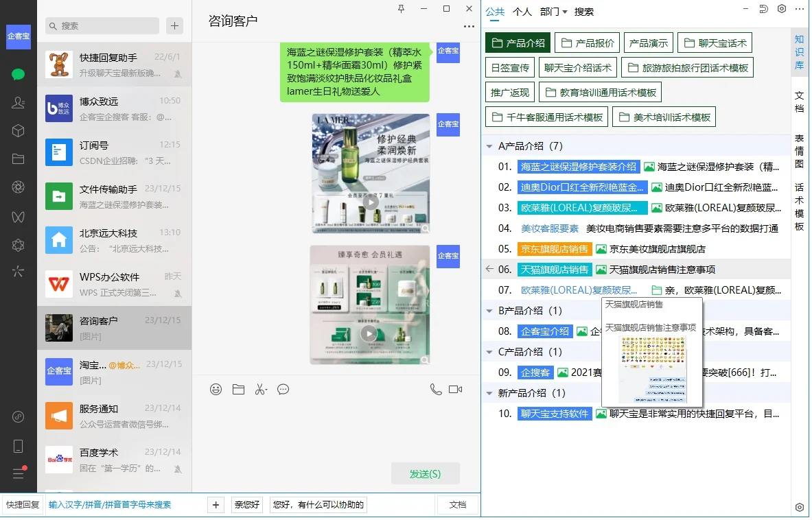Collapse the 新产品介绍 group
The width and height of the screenshot is (812, 520).
coord(490,394)
